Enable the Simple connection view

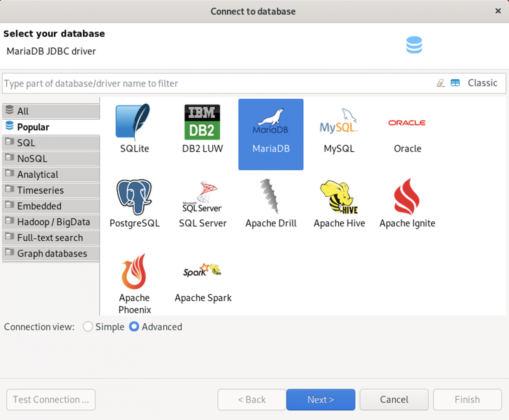coord(88,327)
